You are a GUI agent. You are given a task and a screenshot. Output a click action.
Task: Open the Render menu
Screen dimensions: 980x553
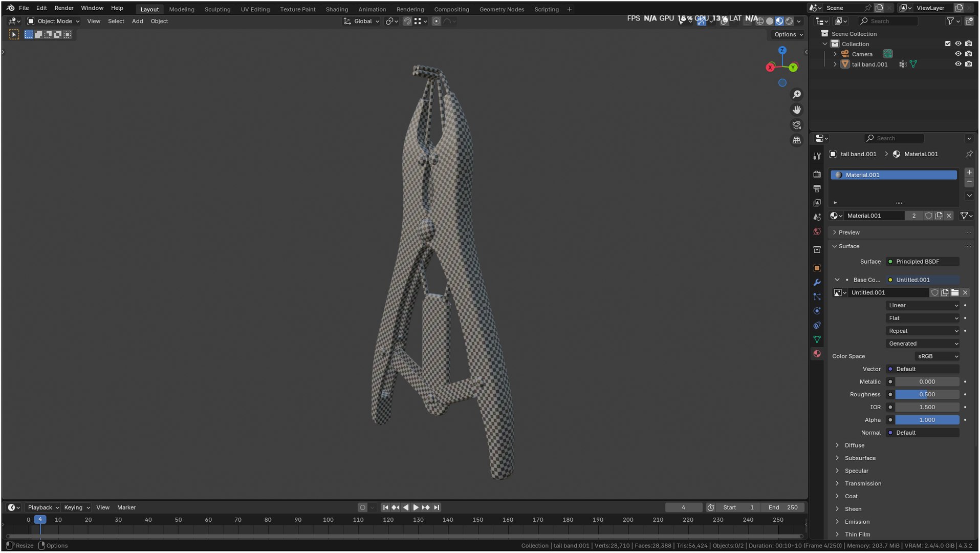64,8
